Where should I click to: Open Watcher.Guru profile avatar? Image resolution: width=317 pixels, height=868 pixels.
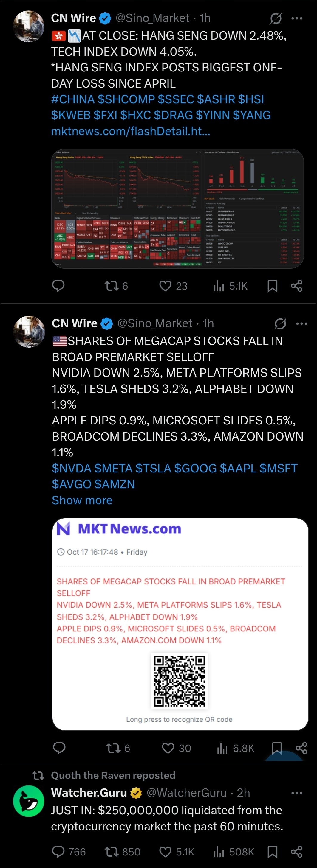pos(29,801)
